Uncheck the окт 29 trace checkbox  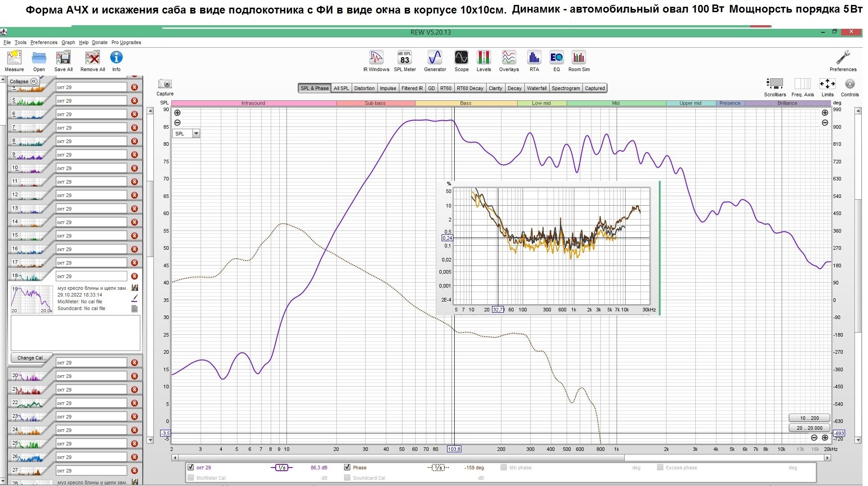pyautogui.click(x=191, y=468)
